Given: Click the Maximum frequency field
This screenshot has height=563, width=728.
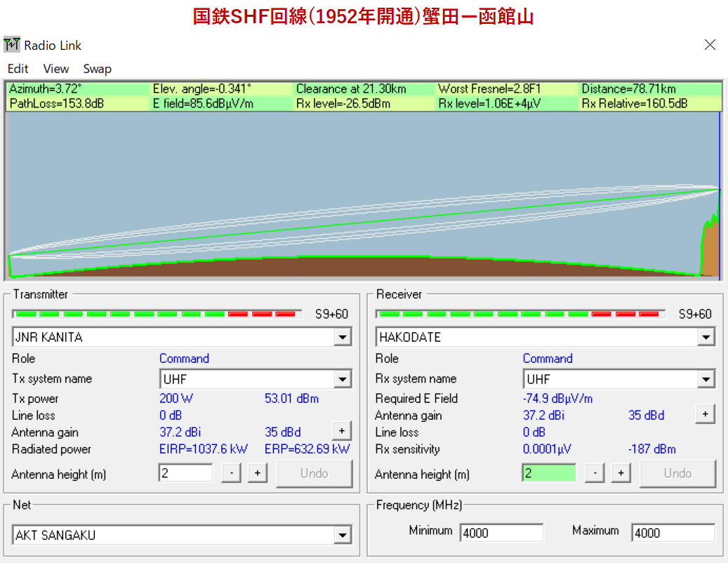Looking at the screenshot, I should pyautogui.click(x=673, y=532).
